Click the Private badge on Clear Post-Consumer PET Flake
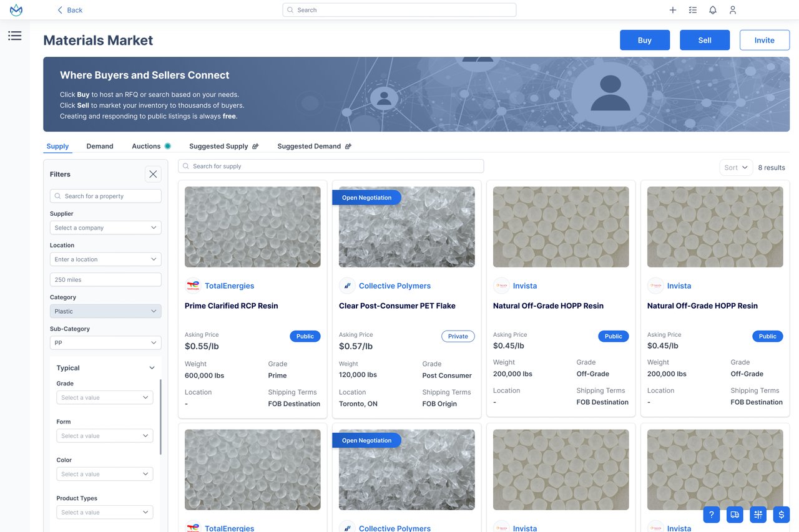The height and width of the screenshot is (532, 799). 458,336
